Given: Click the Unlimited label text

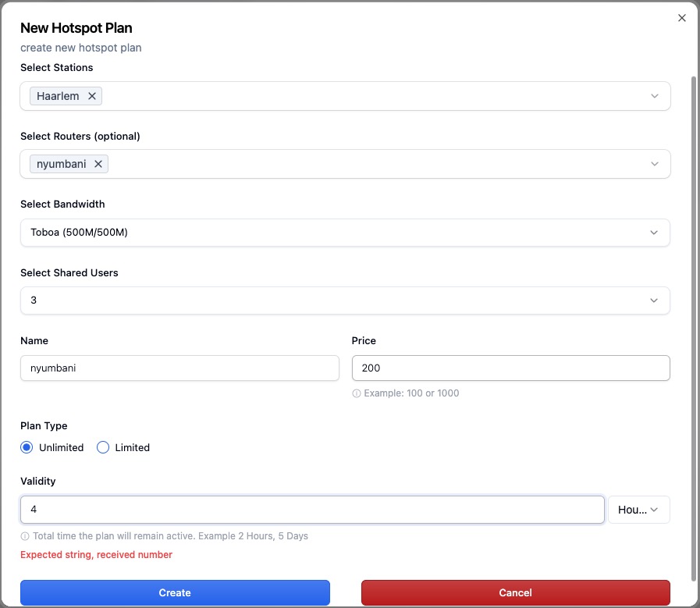Looking at the screenshot, I should pyautogui.click(x=61, y=447).
